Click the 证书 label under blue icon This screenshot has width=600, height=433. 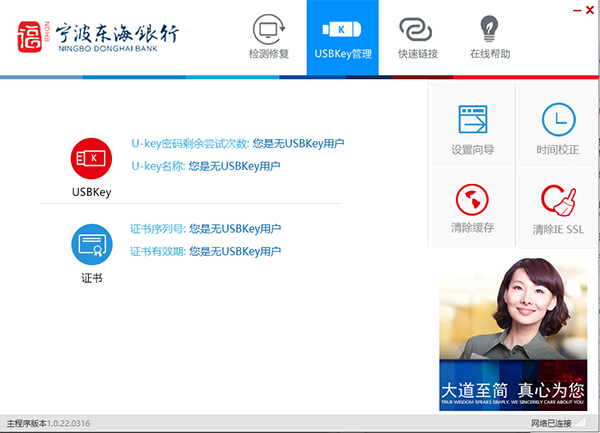(x=92, y=278)
